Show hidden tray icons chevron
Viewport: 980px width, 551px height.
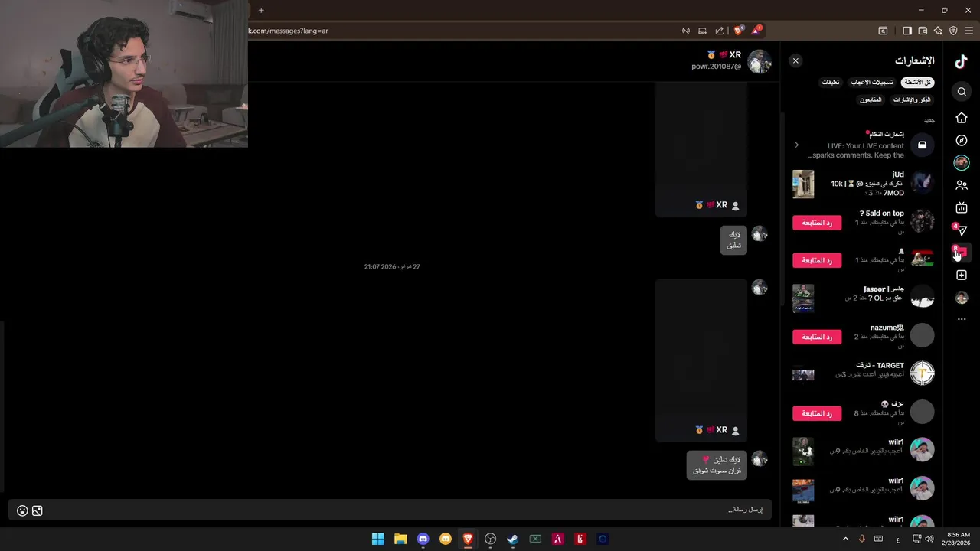point(845,539)
